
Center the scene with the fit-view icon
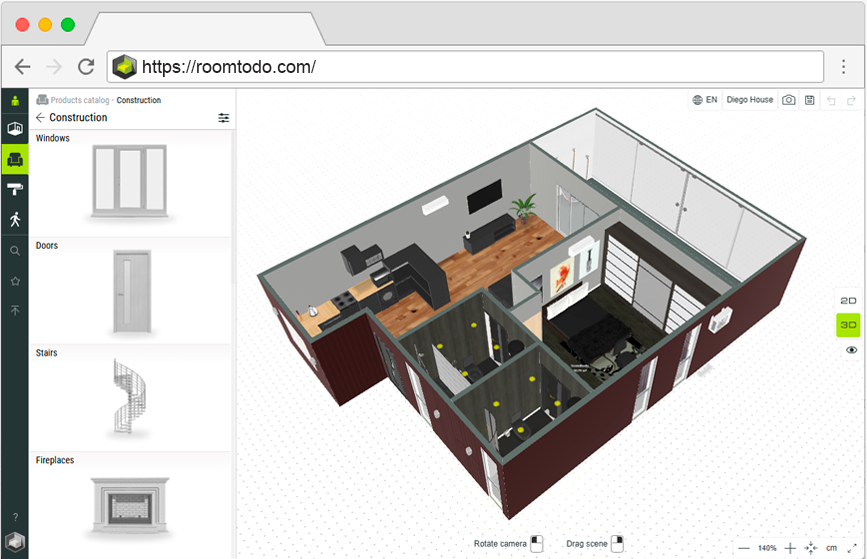tap(811, 548)
